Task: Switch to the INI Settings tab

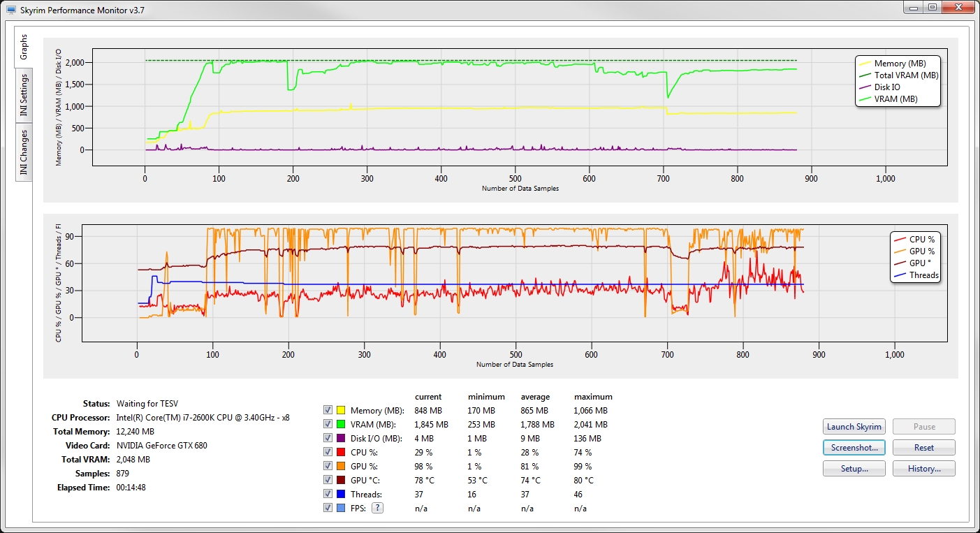Action: click(24, 96)
